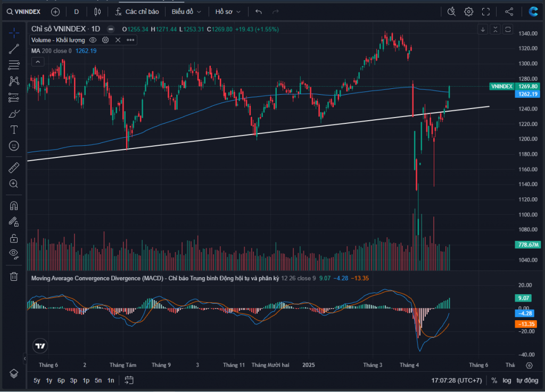Screen dimensions: 545x392
Task: Set range to 1p
Action: click(x=86, y=380)
